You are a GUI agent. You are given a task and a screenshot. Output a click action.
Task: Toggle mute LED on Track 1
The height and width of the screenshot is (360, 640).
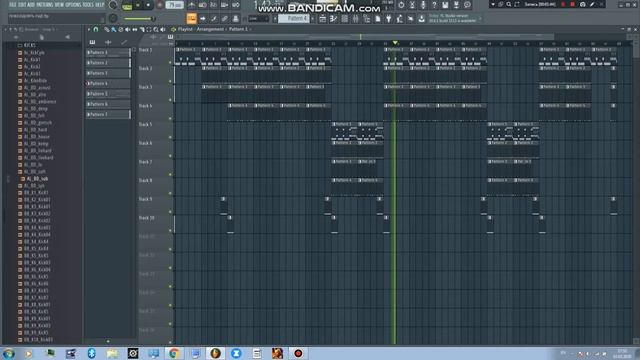tap(170, 62)
